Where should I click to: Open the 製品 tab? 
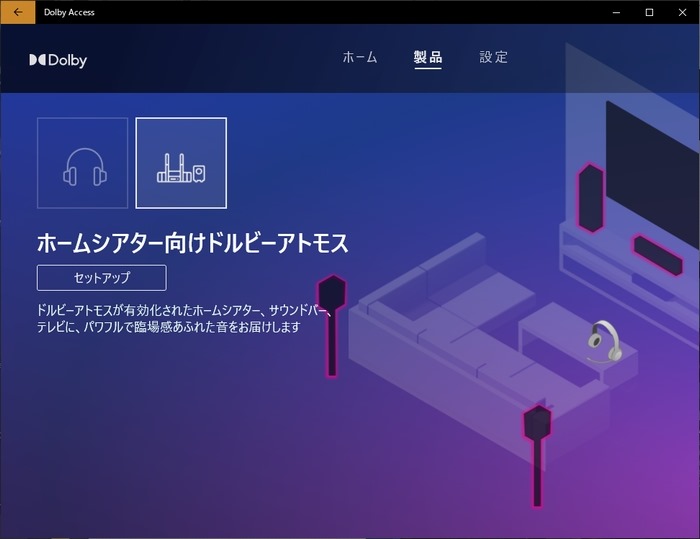click(428, 57)
